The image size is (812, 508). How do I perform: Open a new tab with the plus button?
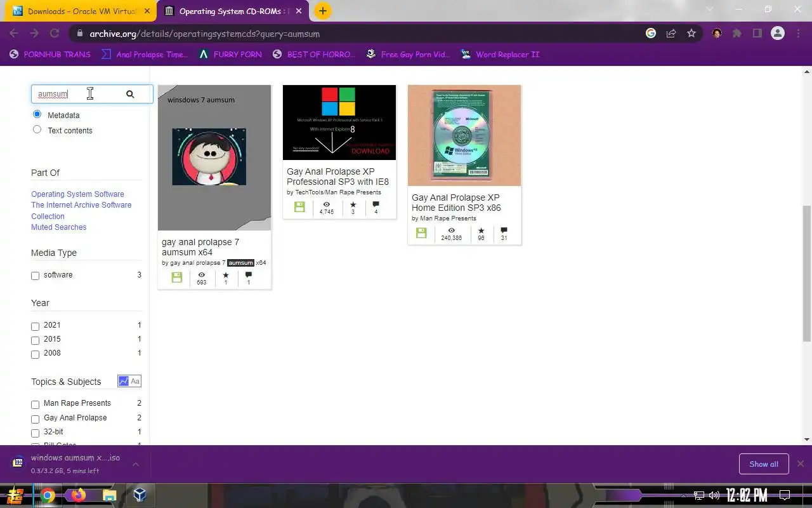pyautogui.click(x=322, y=11)
